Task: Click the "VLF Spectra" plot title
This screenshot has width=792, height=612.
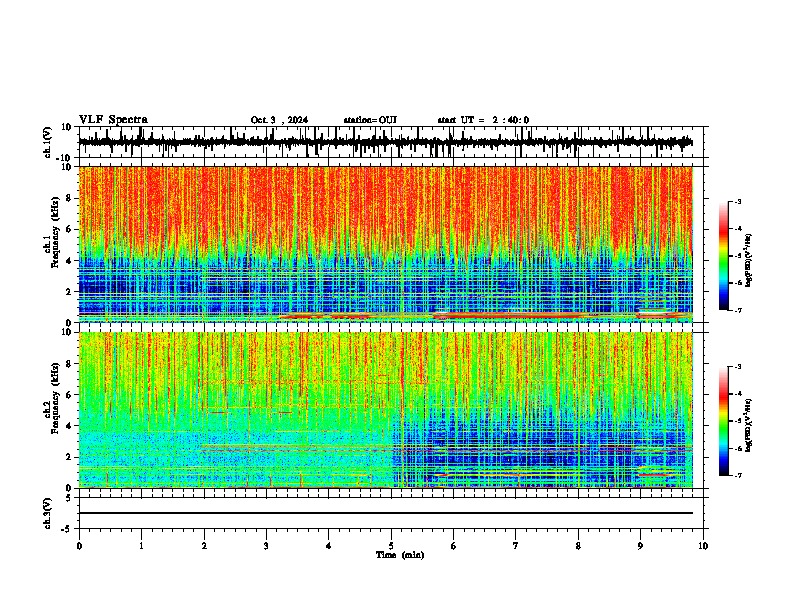Action: coord(113,120)
